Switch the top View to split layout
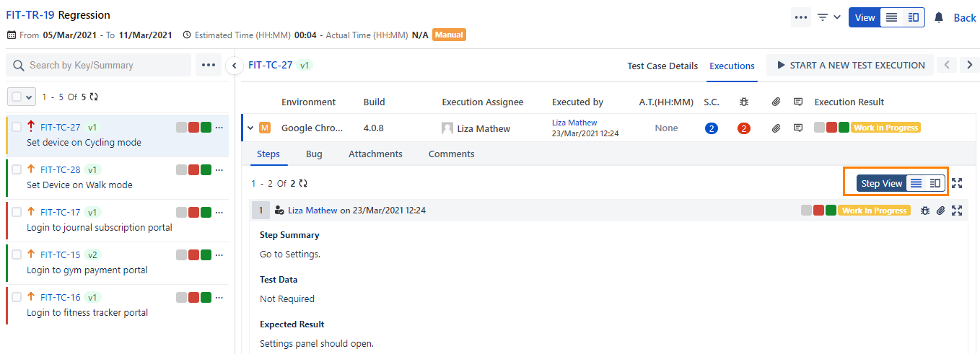Screen dimensions: 980x354 (x=914, y=17)
